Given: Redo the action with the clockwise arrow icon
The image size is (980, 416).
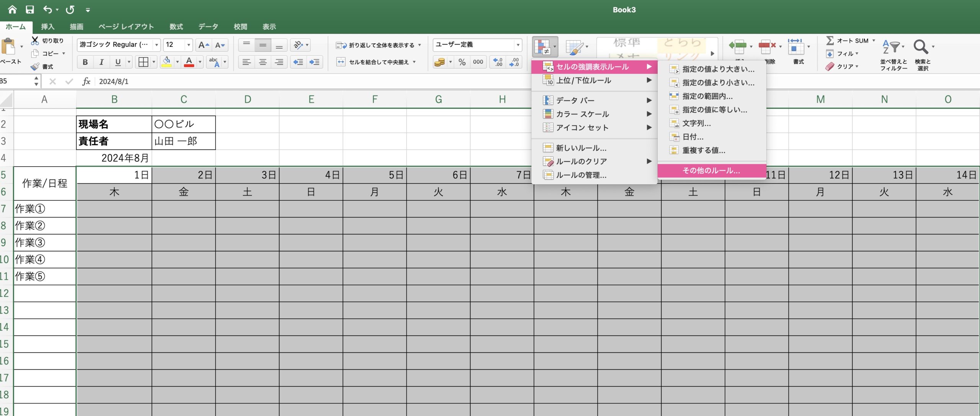Looking at the screenshot, I should [x=70, y=10].
